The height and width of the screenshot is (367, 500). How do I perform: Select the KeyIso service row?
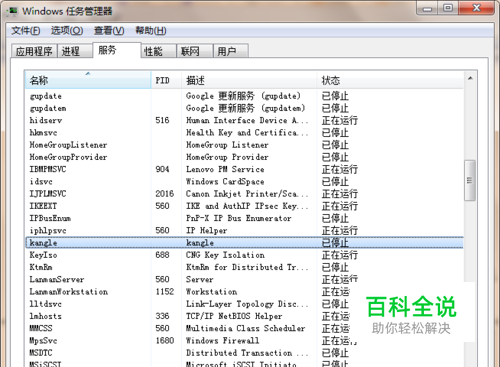click(244, 255)
